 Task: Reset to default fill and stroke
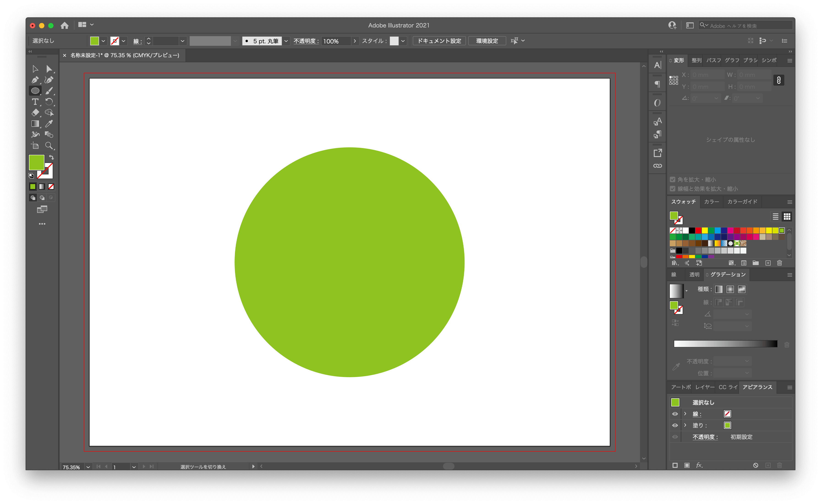(x=31, y=176)
